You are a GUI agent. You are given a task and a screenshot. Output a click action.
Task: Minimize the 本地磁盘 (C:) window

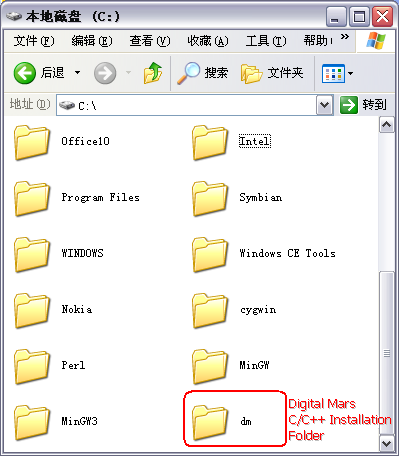(335, 16)
